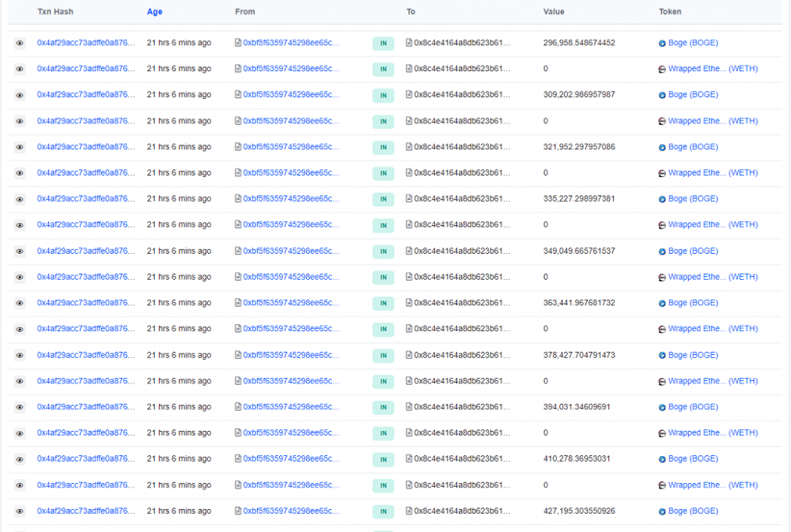Image resolution: width=791 pixels, height=532 pixels.
Task: Click eye icon beside the 378,427.704791473 transfer
Action: (x=20, y=355)
